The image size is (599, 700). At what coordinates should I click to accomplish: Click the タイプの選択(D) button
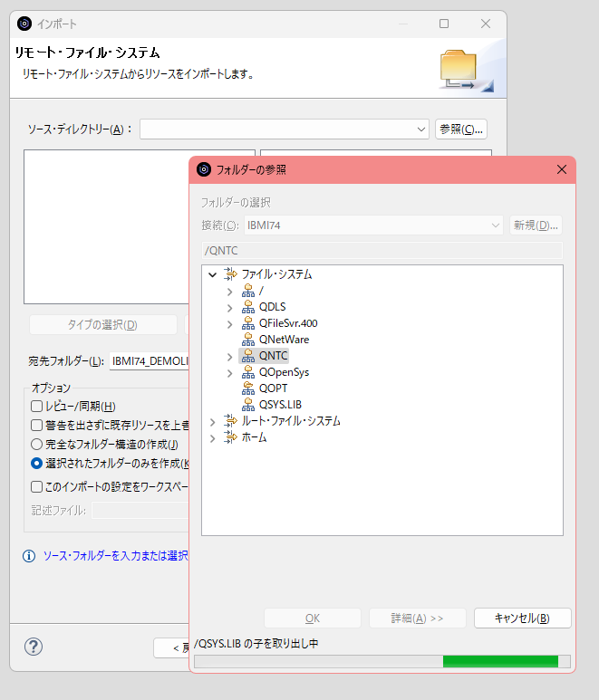coord(102,324)
